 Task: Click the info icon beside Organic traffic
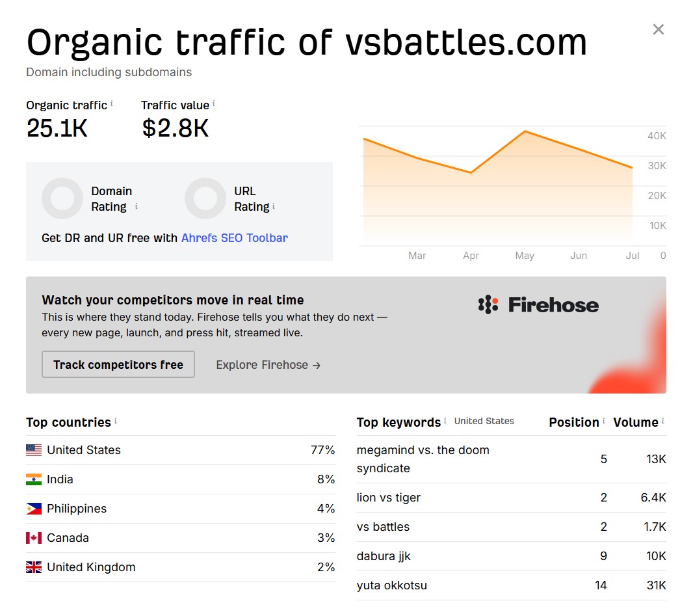point(111,103)
